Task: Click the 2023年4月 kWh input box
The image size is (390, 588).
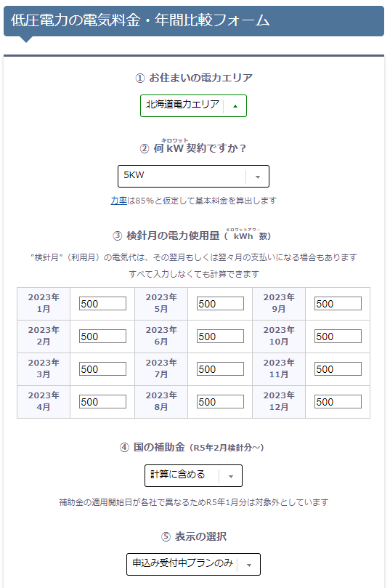Action: point(102,401)
